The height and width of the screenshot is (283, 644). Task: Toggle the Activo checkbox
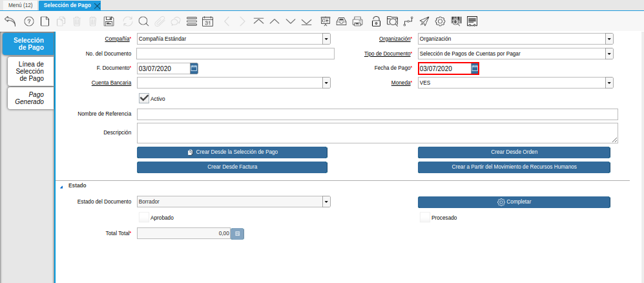(144, 98)
